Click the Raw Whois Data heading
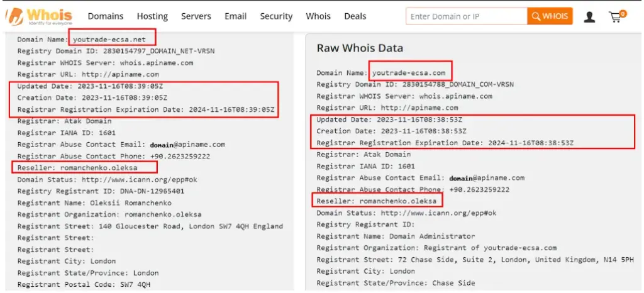Viewport: 644px width, 293px height. coord(360,48)
